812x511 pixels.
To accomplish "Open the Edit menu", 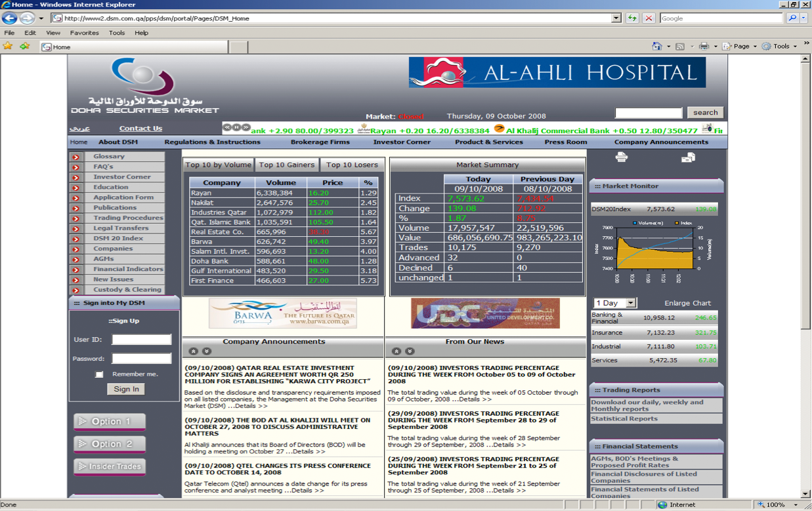I will [x=30, y=33].
